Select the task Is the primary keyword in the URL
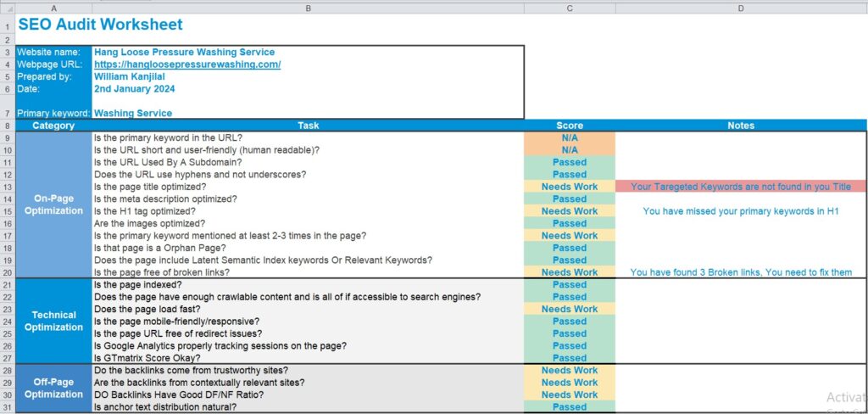This screenshot has height=414, width=868. coord(309,137)
